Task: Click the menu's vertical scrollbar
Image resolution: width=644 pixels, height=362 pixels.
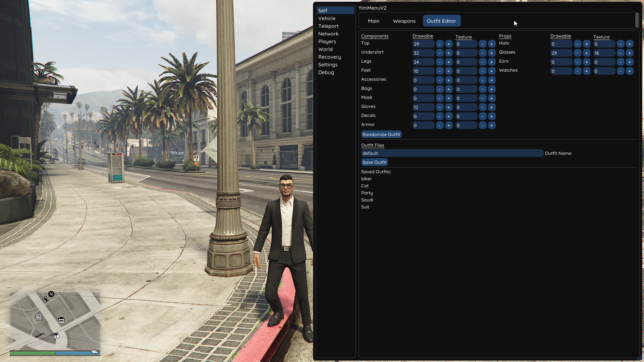Action: point(637,20)
